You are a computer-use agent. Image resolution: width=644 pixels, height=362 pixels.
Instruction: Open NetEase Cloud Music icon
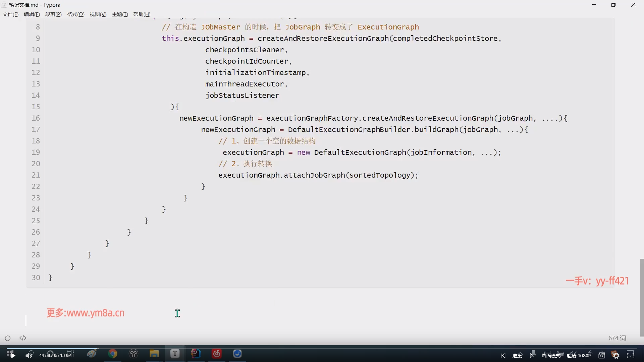tap(217, 354)
